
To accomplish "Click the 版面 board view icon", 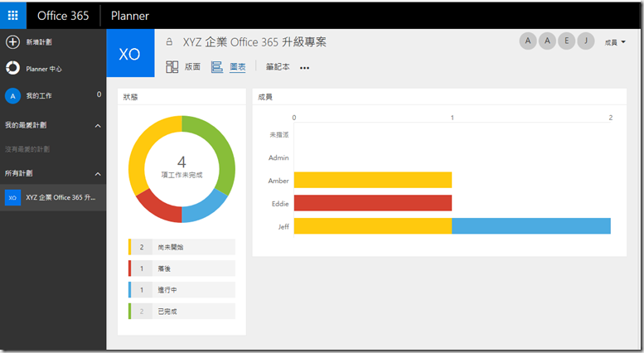I will [172, 67].
